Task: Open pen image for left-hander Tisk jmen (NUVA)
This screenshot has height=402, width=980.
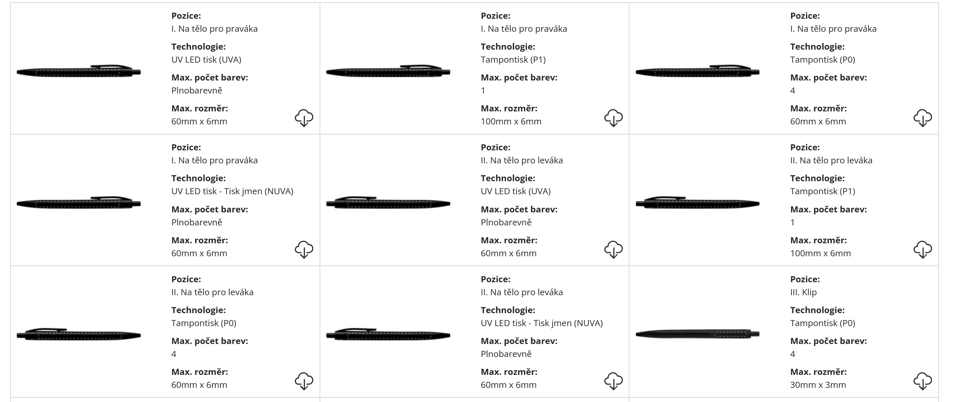Action: (388, 334)
